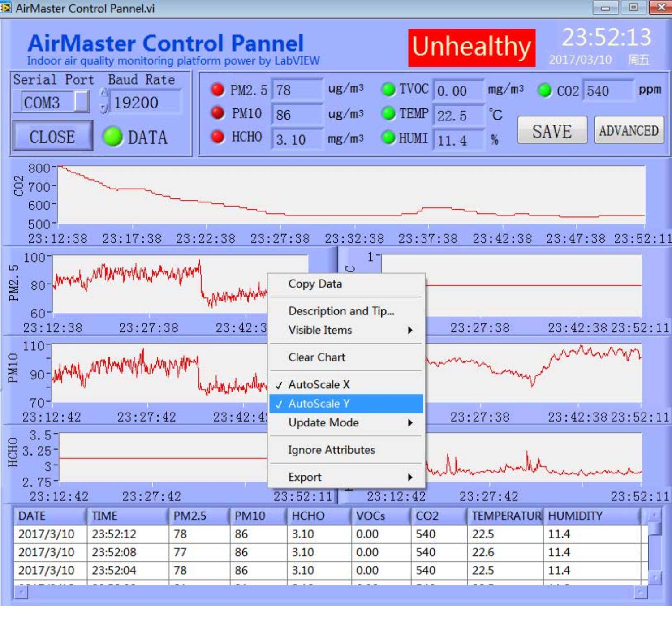Click the green DATA indicator light
Viewport: 672px width, 624px height.
113,137
